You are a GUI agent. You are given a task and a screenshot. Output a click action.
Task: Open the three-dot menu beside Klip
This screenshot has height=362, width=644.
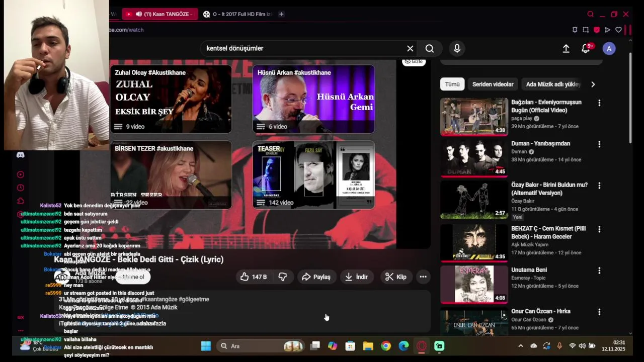pos(423,277)
